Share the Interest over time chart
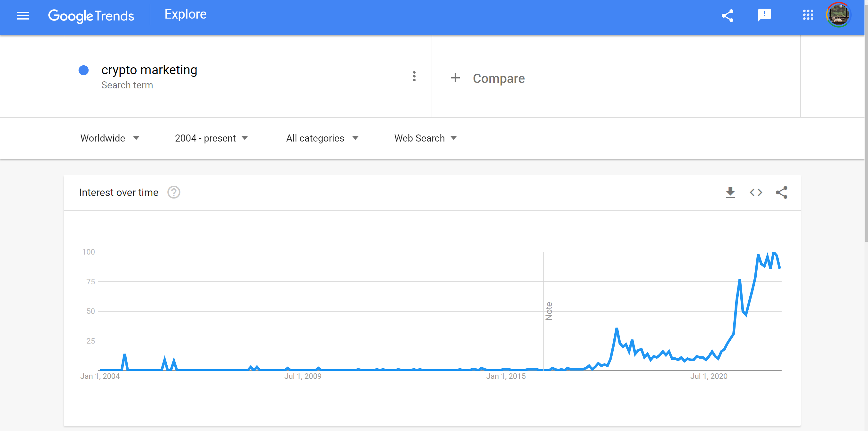The image size is (868, 431). click(781, 192)
